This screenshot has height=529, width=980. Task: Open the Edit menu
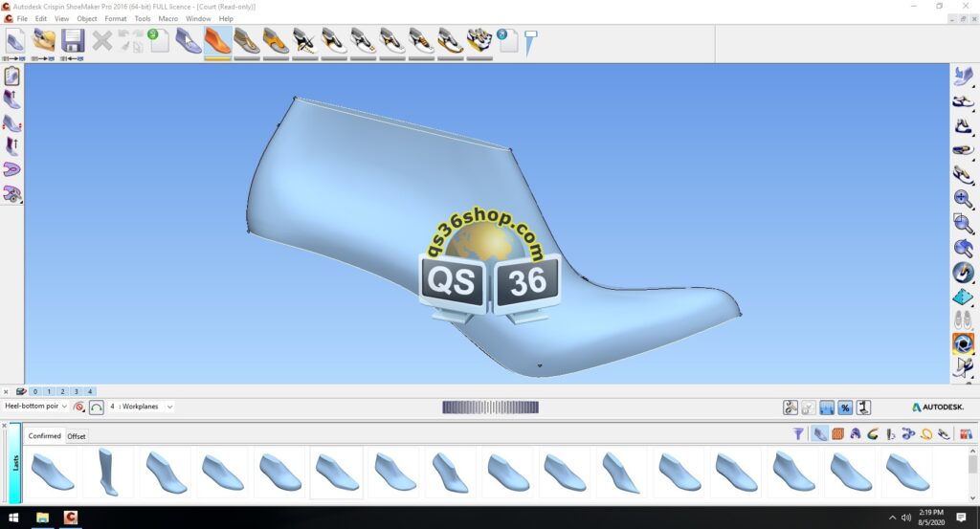[x=40, y=19]
